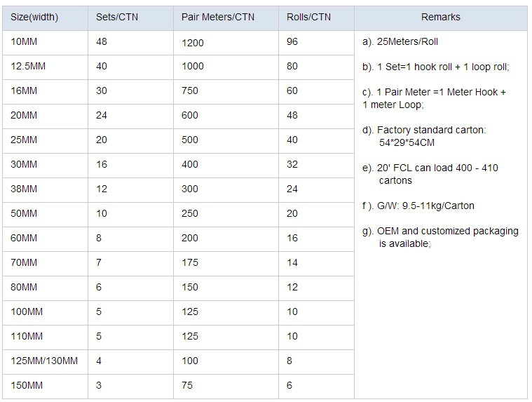Select the 96 rolls per carton value
The width and height of the screenshot is (532, 402).
click(292, 42)
